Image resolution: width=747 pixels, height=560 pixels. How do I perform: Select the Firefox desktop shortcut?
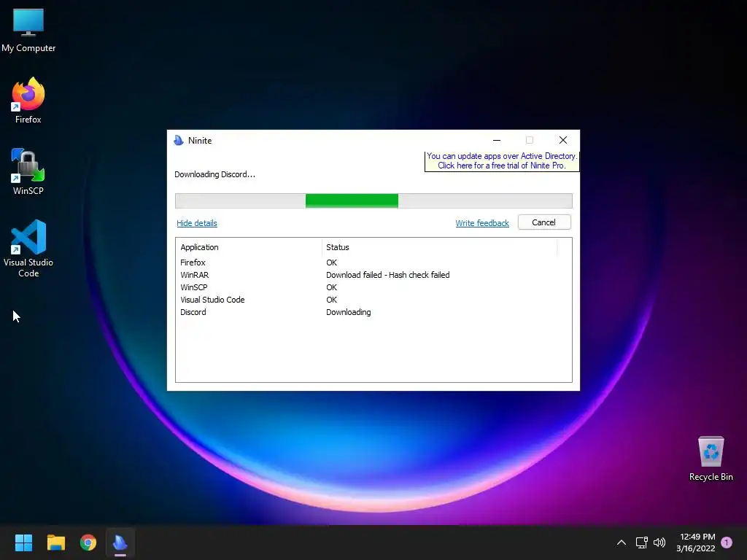(x=28, y=101)
